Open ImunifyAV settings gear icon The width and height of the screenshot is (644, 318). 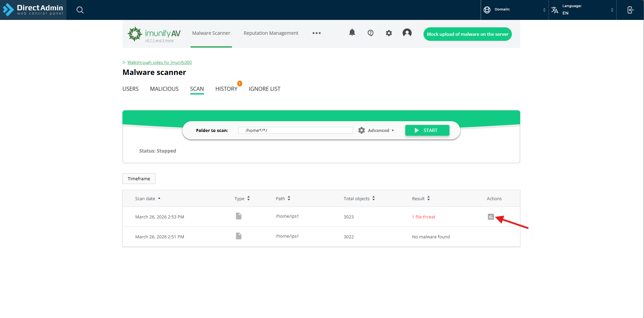point(389,33)
